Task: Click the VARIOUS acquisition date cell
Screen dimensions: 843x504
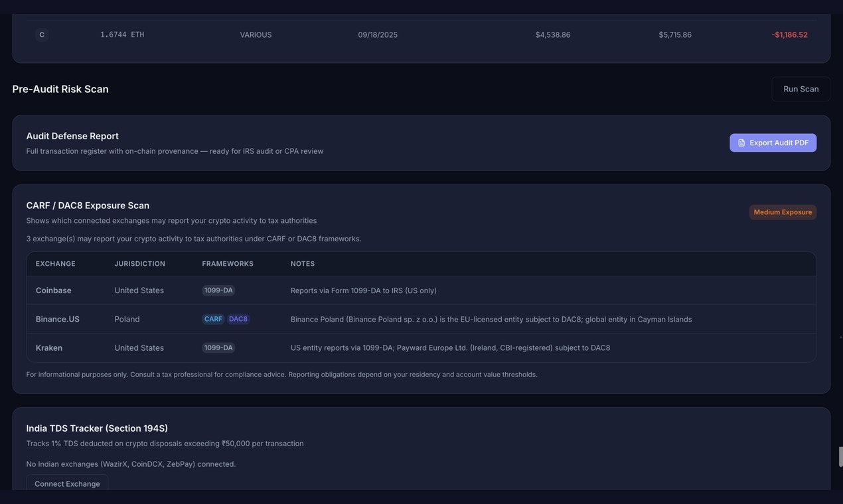Action: coord(256,34)
